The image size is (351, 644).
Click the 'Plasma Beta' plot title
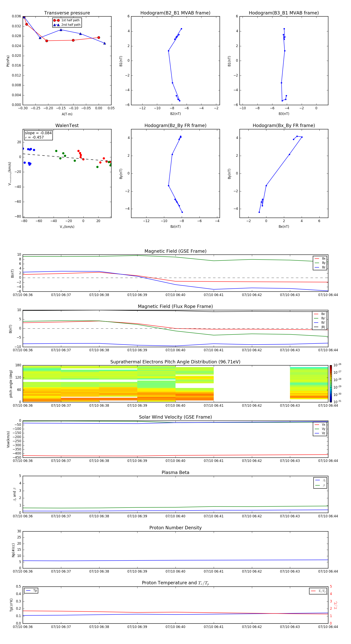coord(175,472)
